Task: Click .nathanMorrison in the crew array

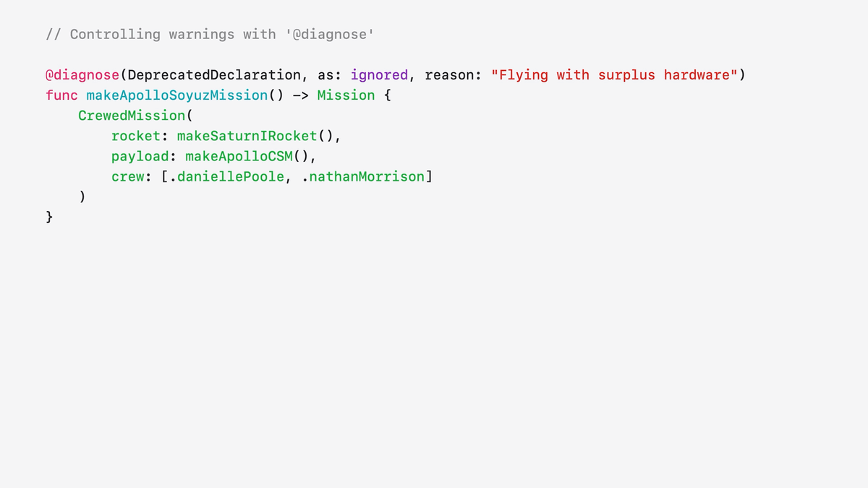Action: coord(363,176)
